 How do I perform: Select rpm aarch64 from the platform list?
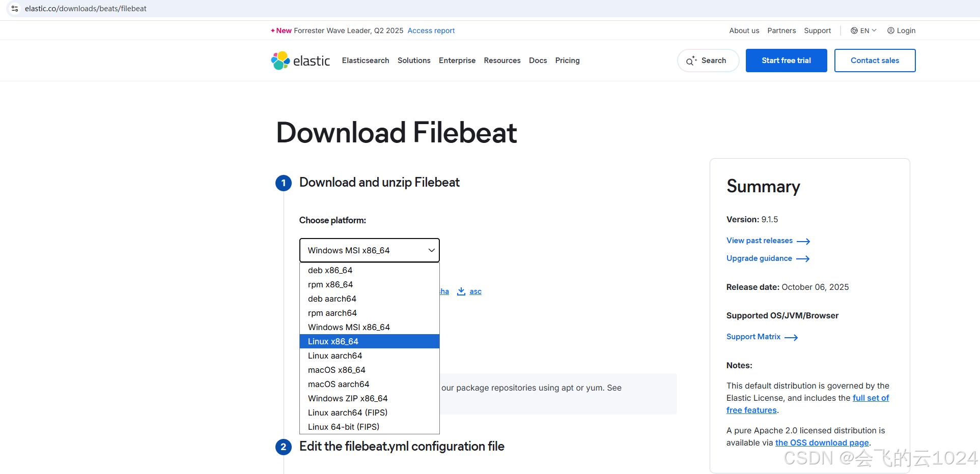332,313
